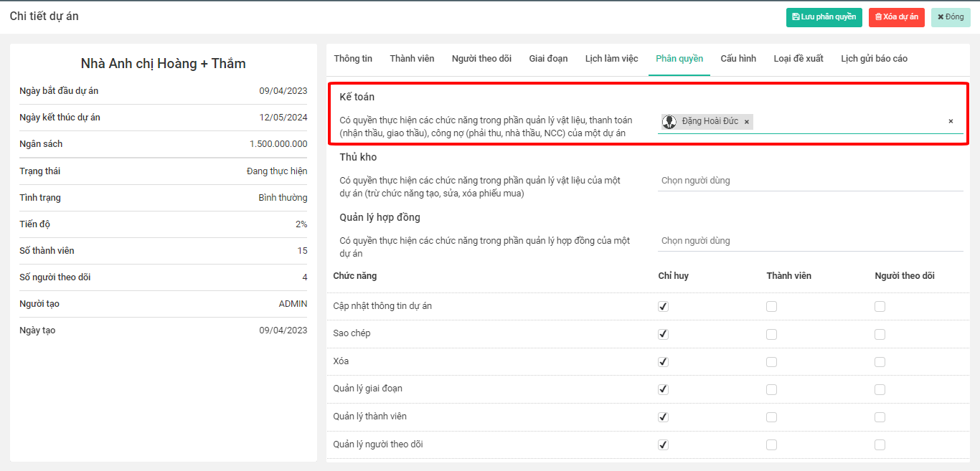This screenshot has height=471, width=980.
Task: Uncheck Chỉ huy for Cập nhật thông tin dự án
Action: [x=663, y=307]
